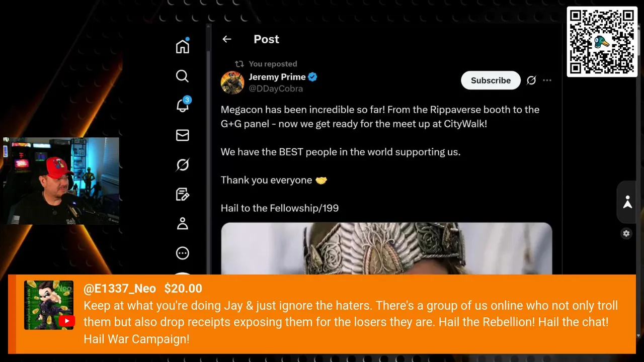Open Notifications bell with 3 badge
This screenshot has height=362, width=644.
click(183, 105)
